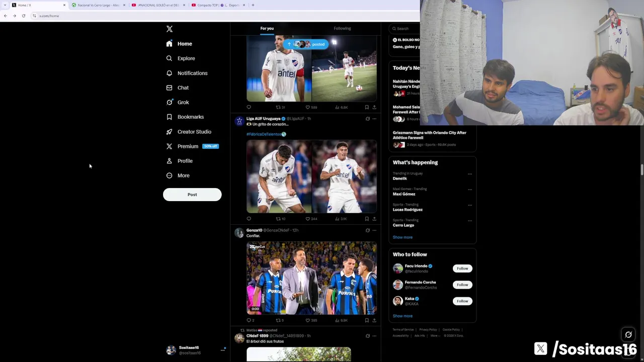Image resolution: width=644 pixels, height=362 pixels.
Task: Open Premium 50% off offer
Action: pos(192,146)
